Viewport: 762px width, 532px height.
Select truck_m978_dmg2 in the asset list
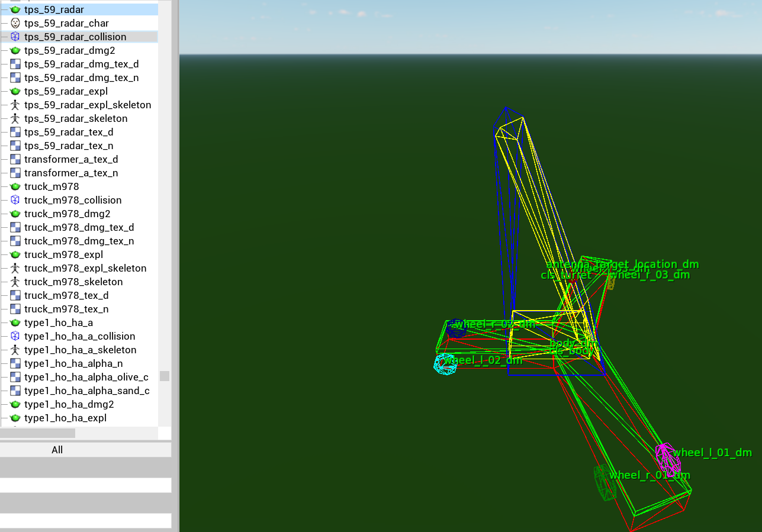pos(67,214)
